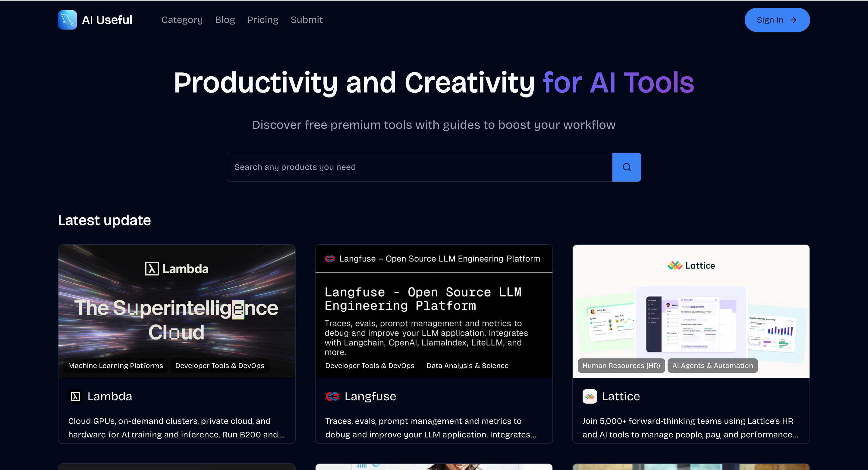The width and height of the screenshot is (868, 470).
Task: Select the Human Resources (HR) tag
Action: pos(621,366)
